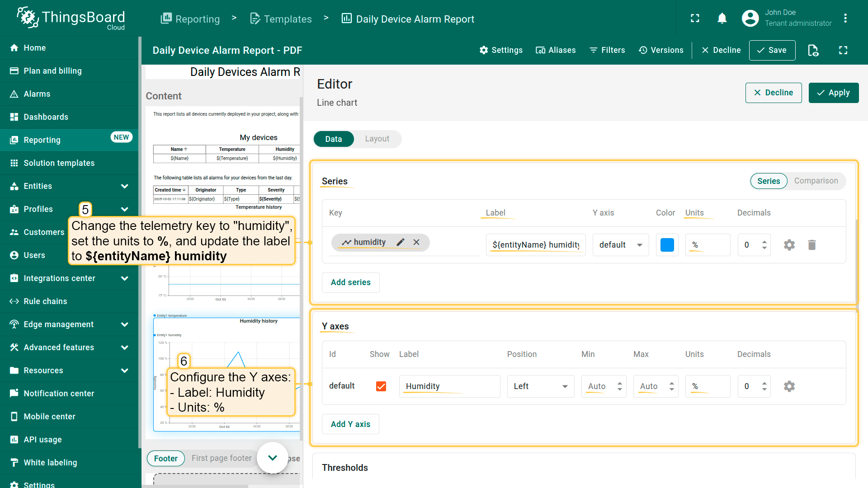Click the Add series button
The image size is (868, 488).
pyautogui.click(x=350, y=282)
